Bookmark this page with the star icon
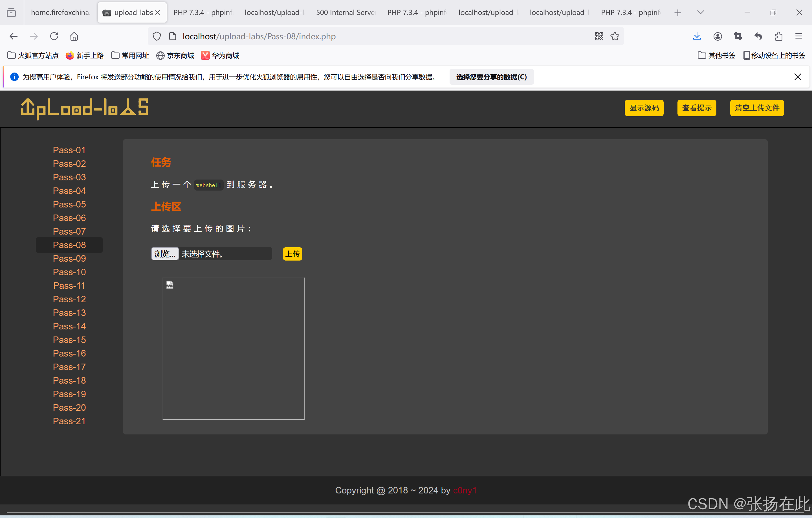Screen dimensions: 812x518 point(614,36)
